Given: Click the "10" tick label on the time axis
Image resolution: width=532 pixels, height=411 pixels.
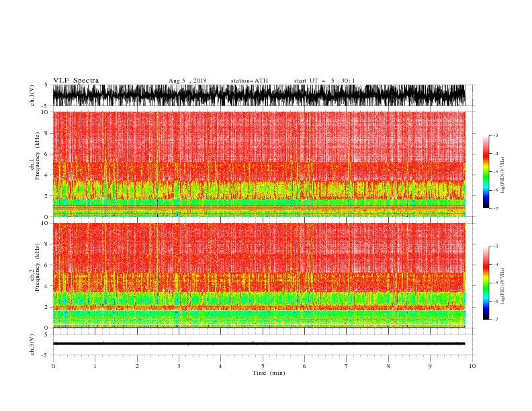Looking at the screenshot, I should tap(472, 366).
